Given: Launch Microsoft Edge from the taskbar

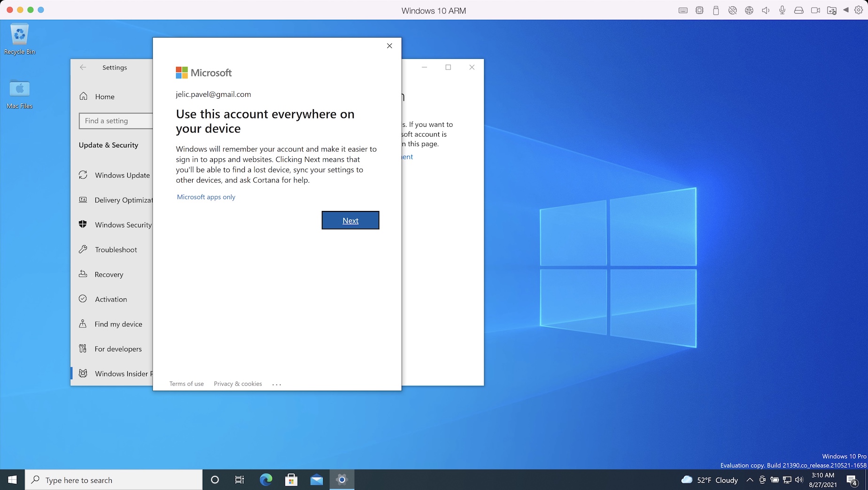Looking at the screenshot, I should pyautogui.click(x=266, y=480).
